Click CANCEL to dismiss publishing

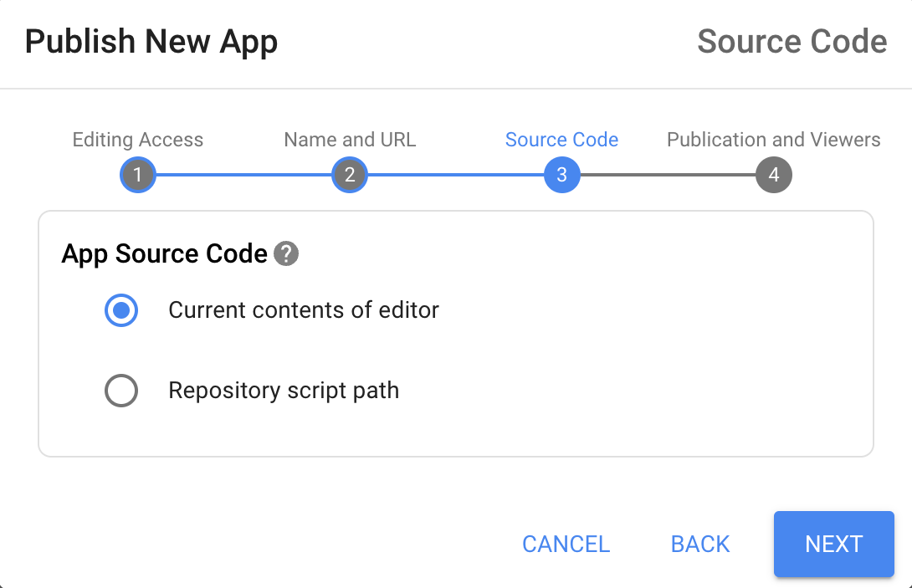(x=566, y=544)
